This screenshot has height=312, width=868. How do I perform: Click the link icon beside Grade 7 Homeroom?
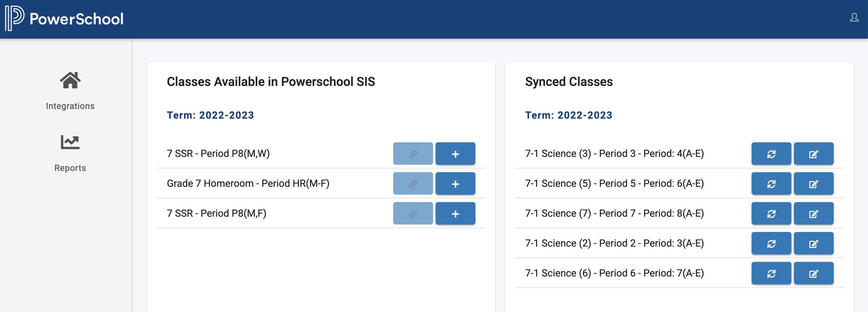click(413, 184)
